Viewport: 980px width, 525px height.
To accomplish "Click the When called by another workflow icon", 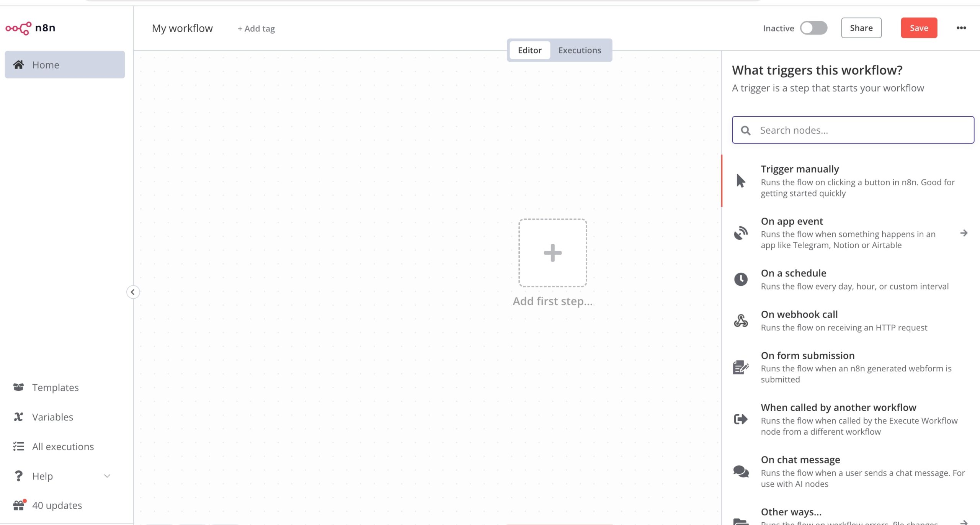I will [741, 419].
